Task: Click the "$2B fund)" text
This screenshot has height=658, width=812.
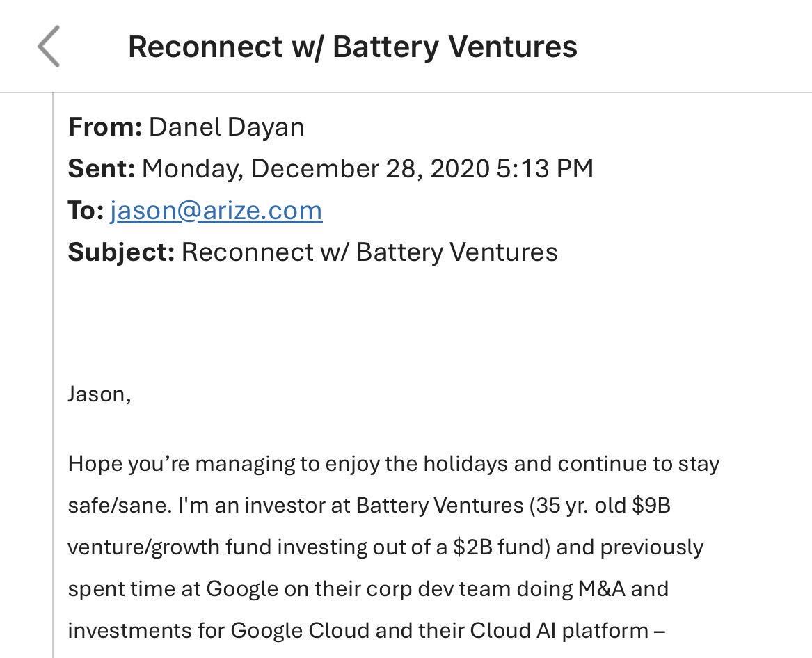Action: click(x=501, y=547)
